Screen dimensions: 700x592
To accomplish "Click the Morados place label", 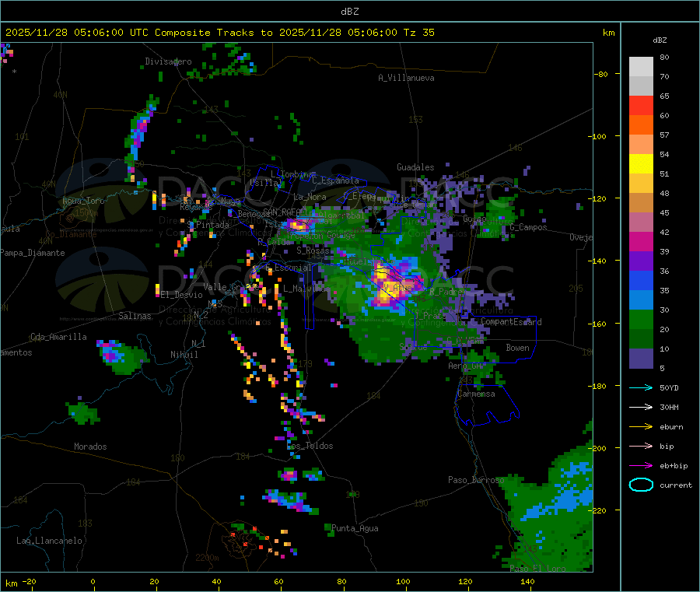I will point(90,447).
